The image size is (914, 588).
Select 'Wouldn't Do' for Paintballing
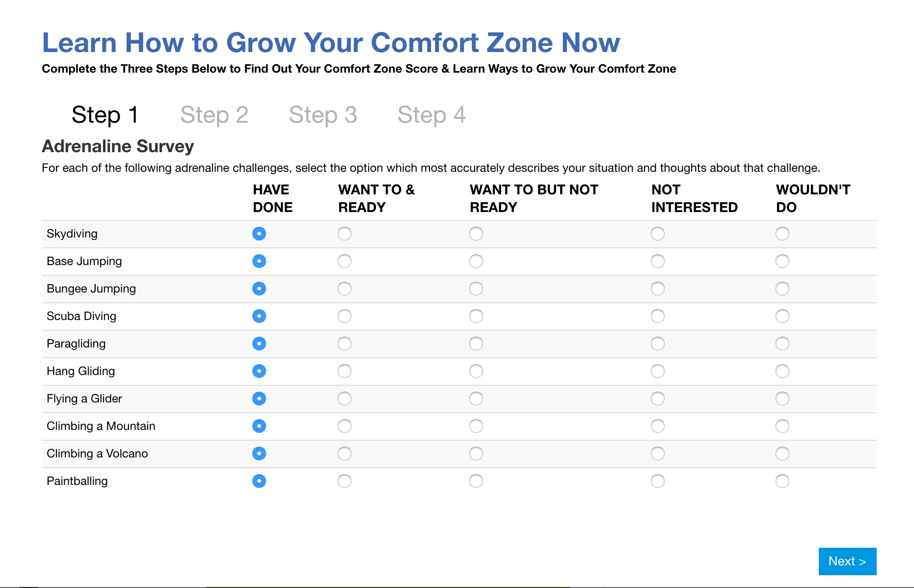pyautogui.click(x=782, y=481)
